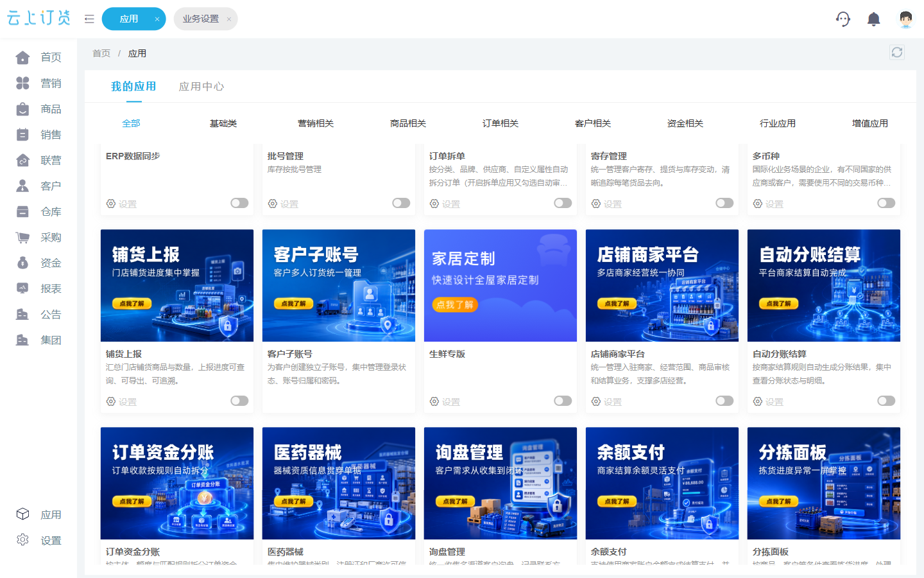Close the 应用 top tab
The width and height of the screenshot is (924, 578).
157,19
